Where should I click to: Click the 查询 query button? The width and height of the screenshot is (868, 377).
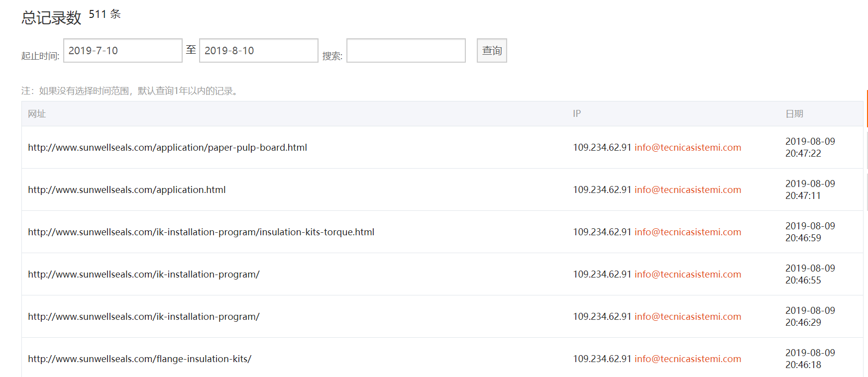[492, 51]
